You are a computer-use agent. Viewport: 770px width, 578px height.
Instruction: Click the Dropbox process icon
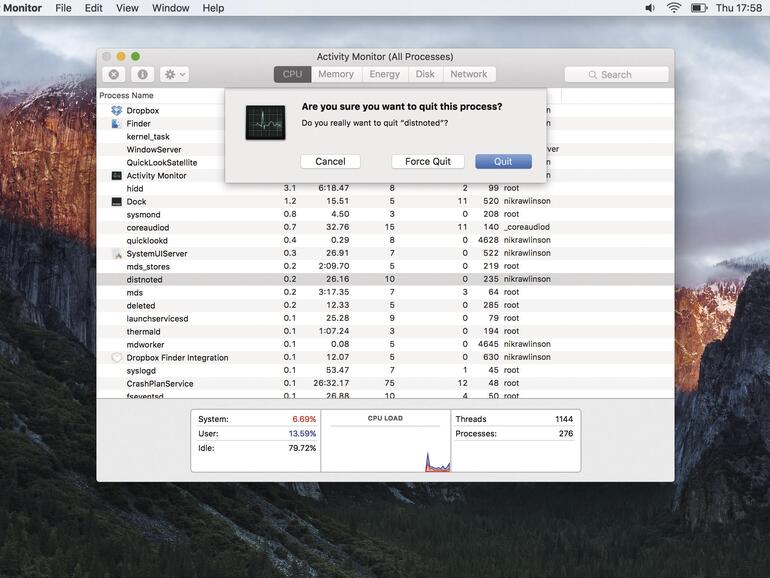[x=116, y=111]
